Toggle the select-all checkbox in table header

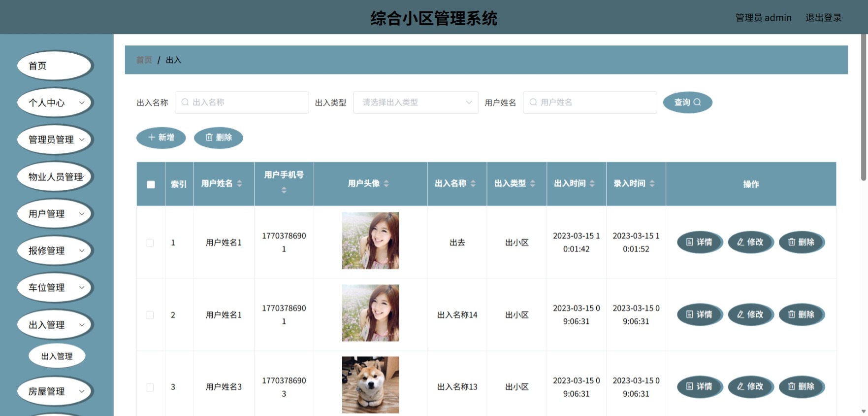point(151,184)
